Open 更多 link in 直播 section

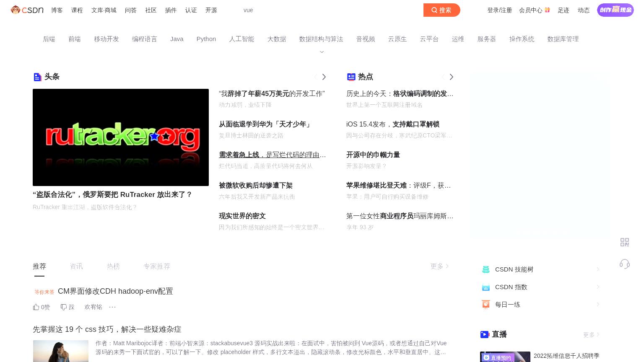(591, 334)
